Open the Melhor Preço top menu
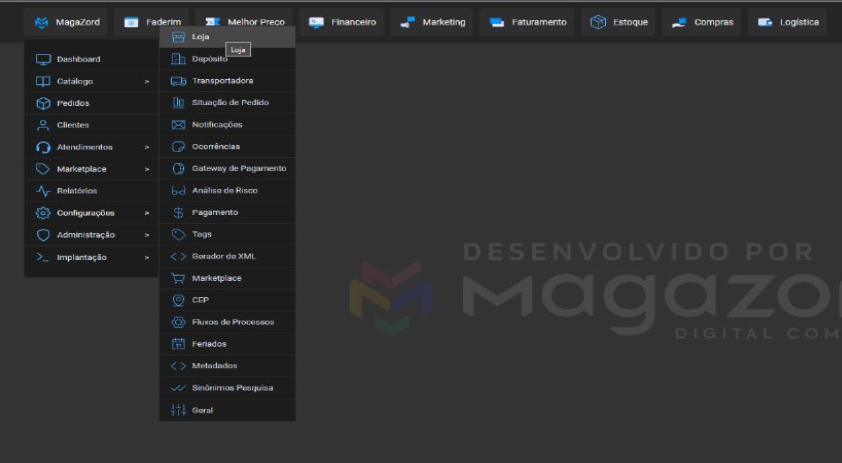The image size is (842, 463). [x=244, y=22]
